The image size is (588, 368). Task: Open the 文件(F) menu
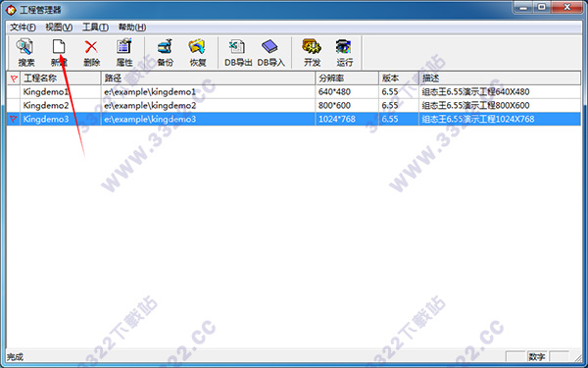23,27
